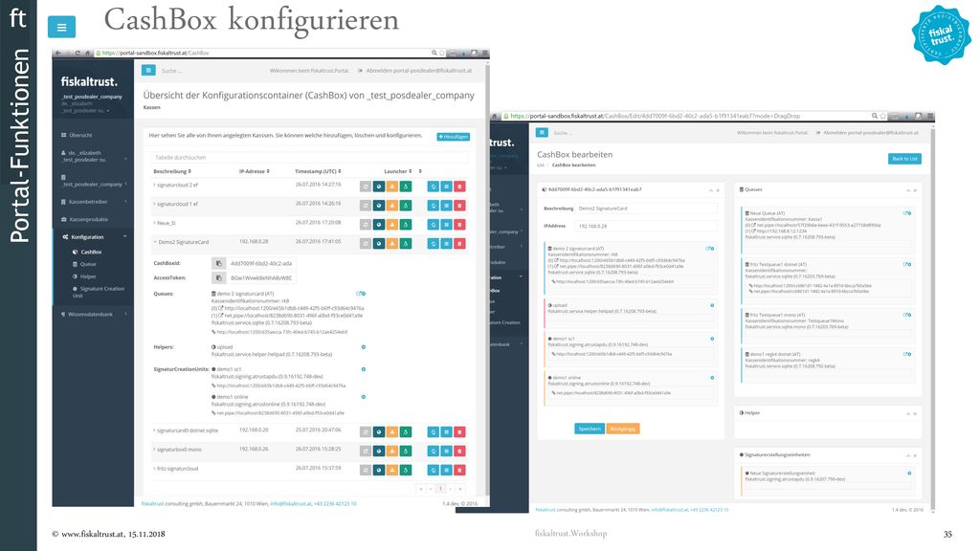Viewport: 980px width, 551px height.
Task: Click the timestamp 25.07.2016 20:47:06
Action: (318, 430)
